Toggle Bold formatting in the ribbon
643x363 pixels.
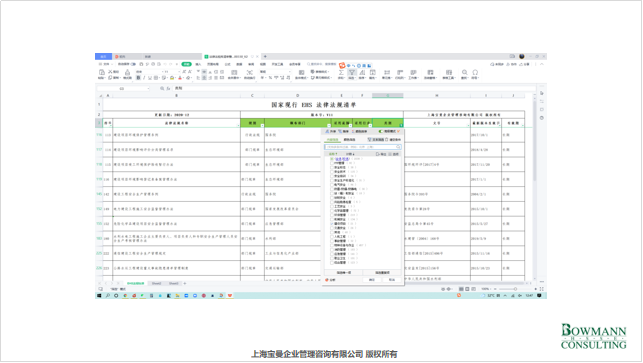[138, 78]
